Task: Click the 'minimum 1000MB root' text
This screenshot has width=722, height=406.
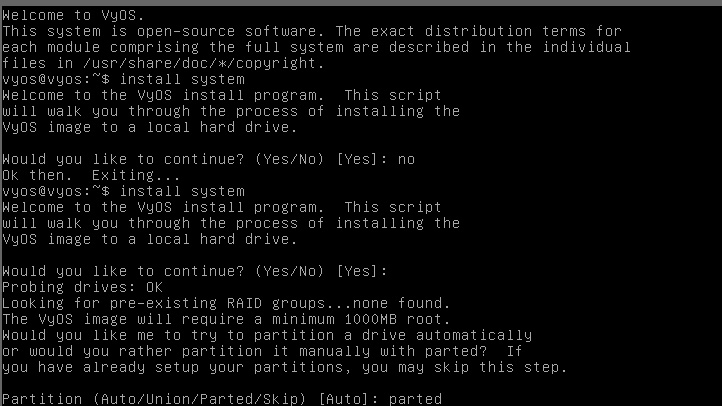Action: [x=356, y=319]
